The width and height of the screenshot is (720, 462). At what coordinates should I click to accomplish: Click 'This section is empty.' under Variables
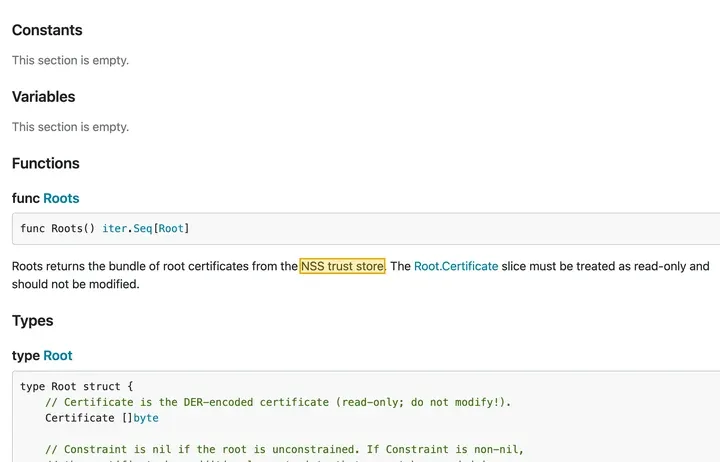pos(70,127)
